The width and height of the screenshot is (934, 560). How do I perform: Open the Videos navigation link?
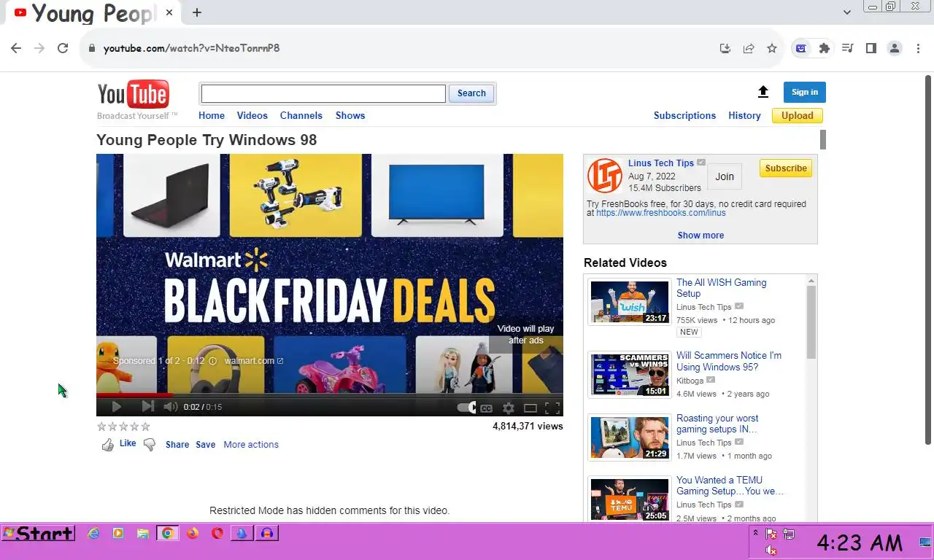pyautogui.click(x=252, y=115)
